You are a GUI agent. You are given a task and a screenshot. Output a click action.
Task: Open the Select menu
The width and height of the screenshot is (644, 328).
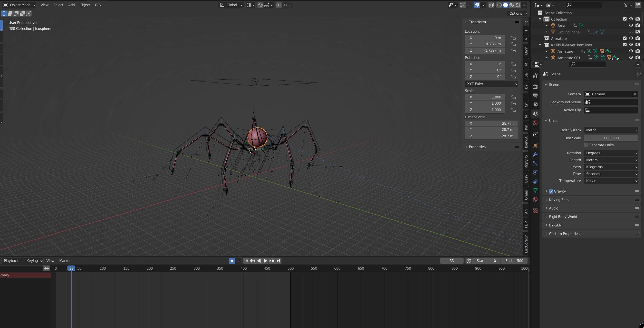click(58, 5)
